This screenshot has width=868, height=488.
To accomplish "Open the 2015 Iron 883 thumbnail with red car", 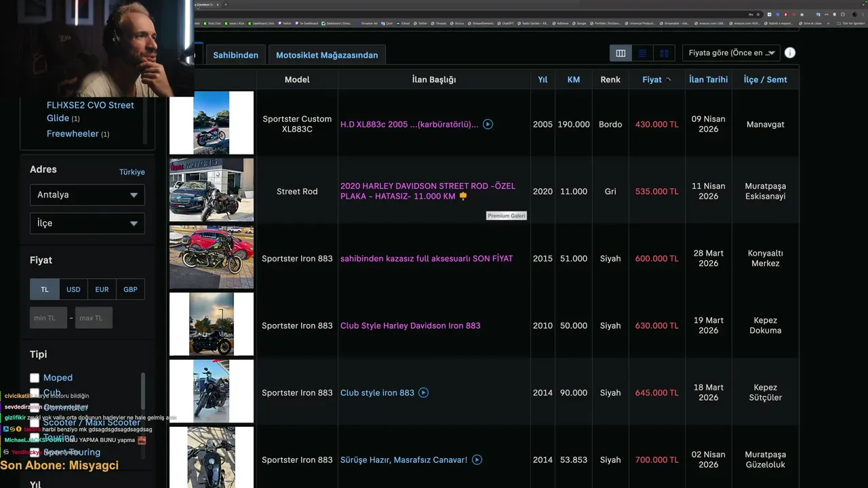I will 212,257.
